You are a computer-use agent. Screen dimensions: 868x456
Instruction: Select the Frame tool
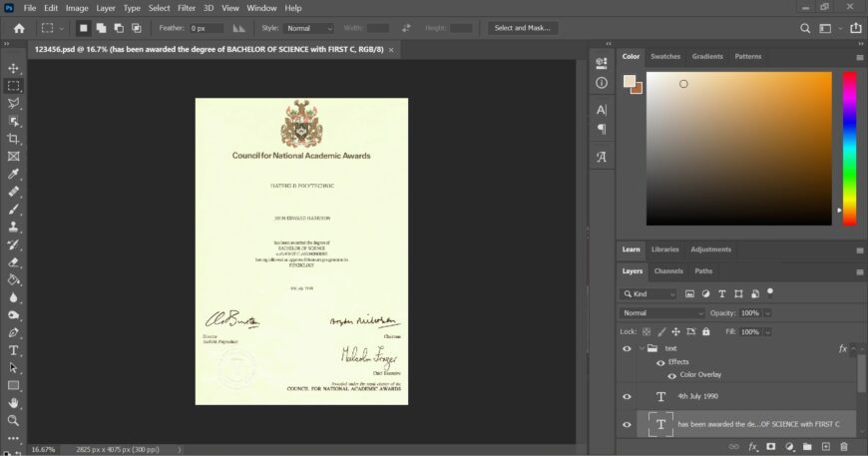point(13,157)
